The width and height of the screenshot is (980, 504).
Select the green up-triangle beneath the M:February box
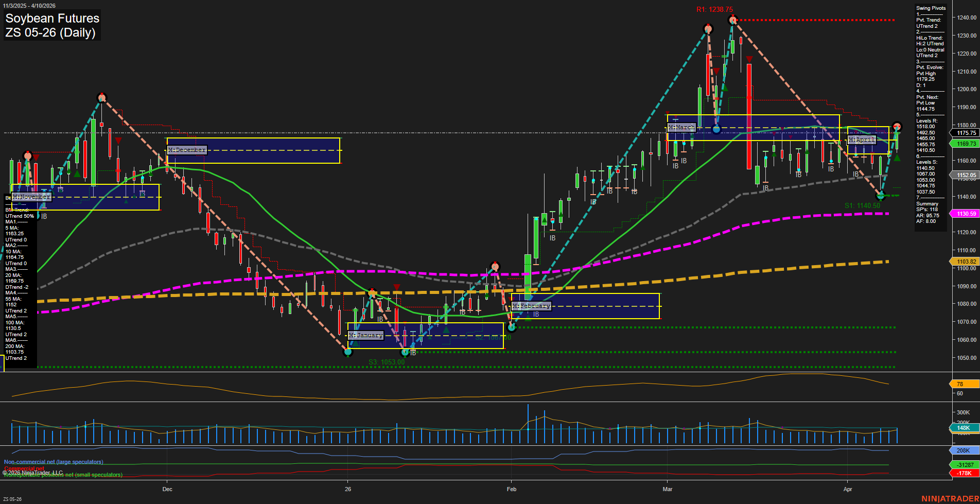(528, 317)
